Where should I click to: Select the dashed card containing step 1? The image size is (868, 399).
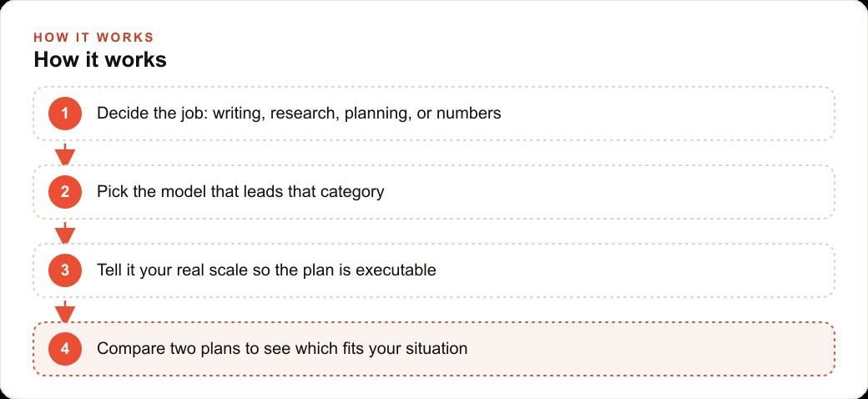(434, 114)
